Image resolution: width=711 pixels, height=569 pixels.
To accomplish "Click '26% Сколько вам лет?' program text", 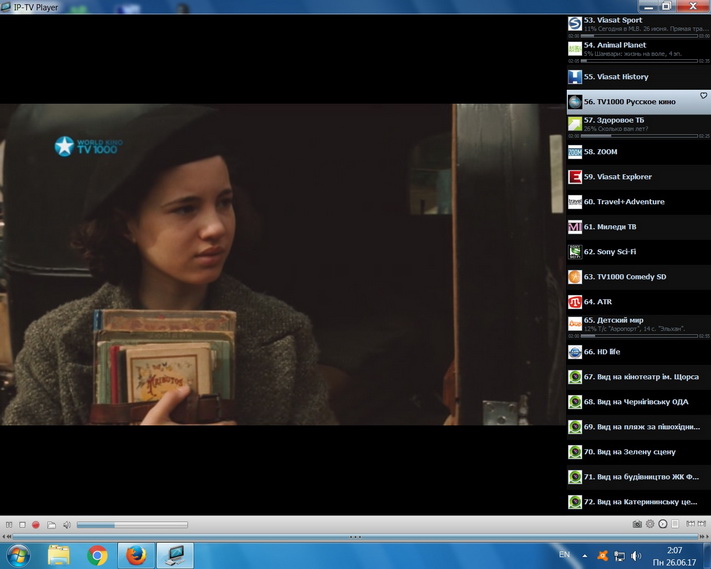I will (616, 129).
